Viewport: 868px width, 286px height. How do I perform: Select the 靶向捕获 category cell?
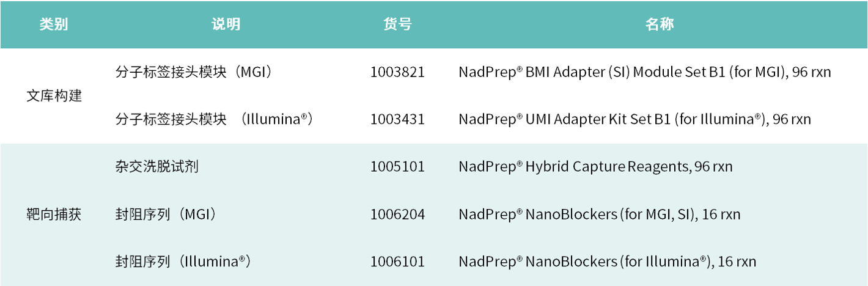point(54,215)
